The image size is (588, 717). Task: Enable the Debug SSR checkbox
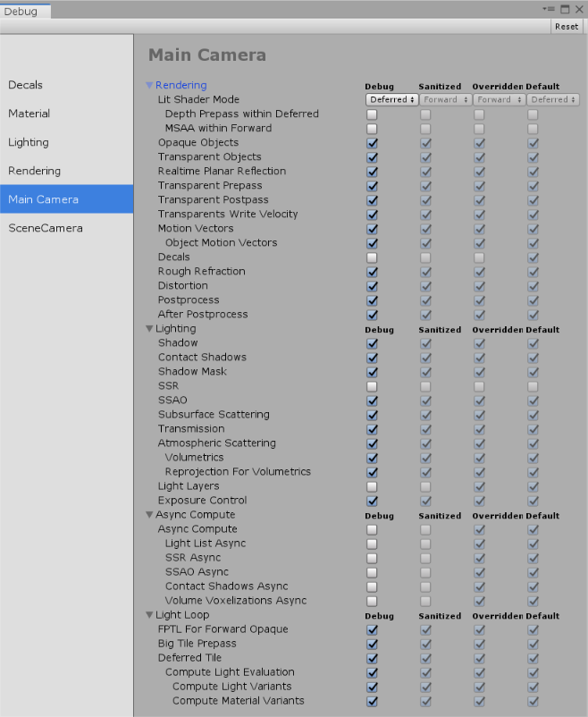pos(372,386)
